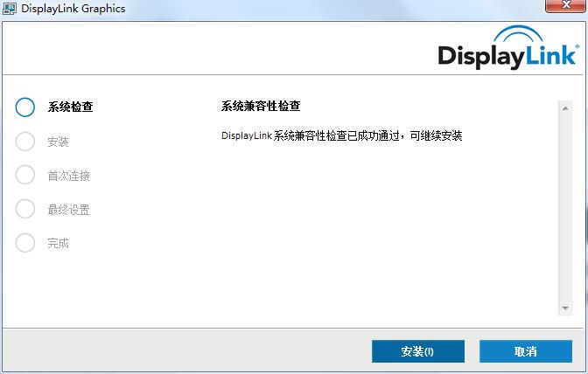Click the scrollbar down arrow
This screenshot has width=588, height=374.
(564, 308)
